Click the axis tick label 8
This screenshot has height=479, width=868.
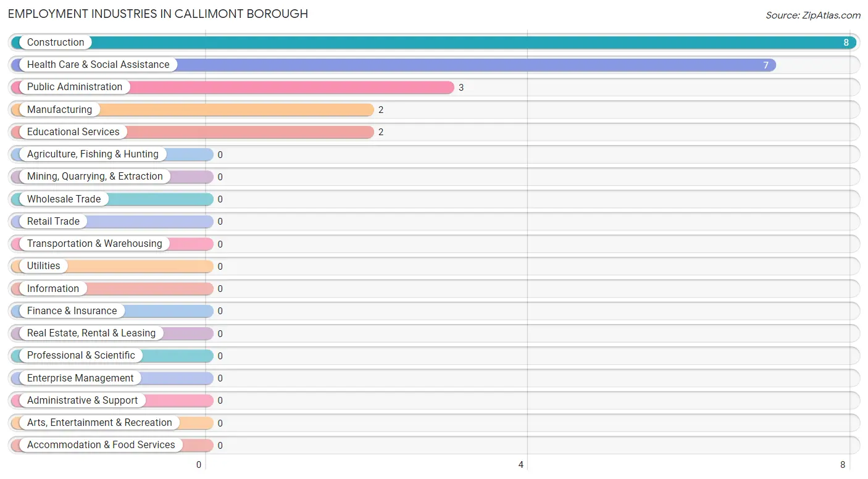click(843, 465)
